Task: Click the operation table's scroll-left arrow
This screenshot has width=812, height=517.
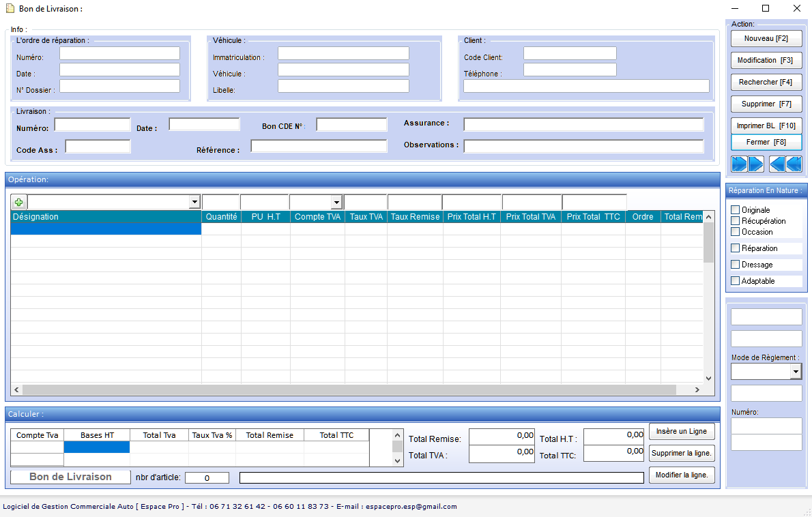Action: click(16, 389)
